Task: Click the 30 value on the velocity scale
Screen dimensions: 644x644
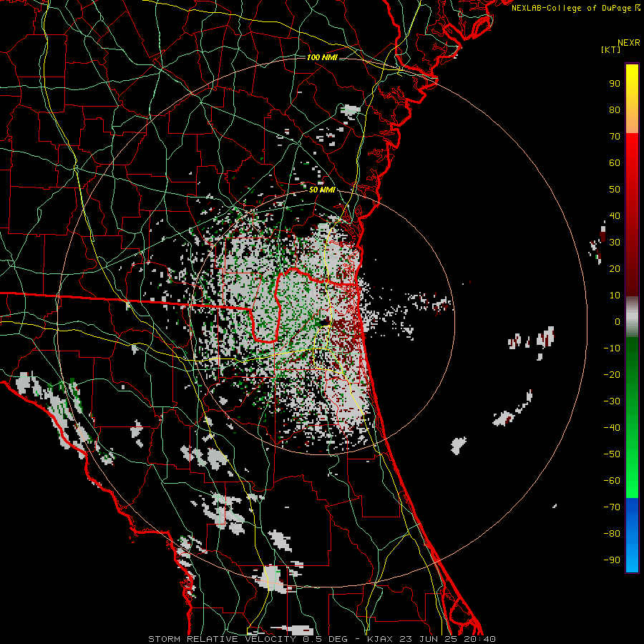Action: 615,243
